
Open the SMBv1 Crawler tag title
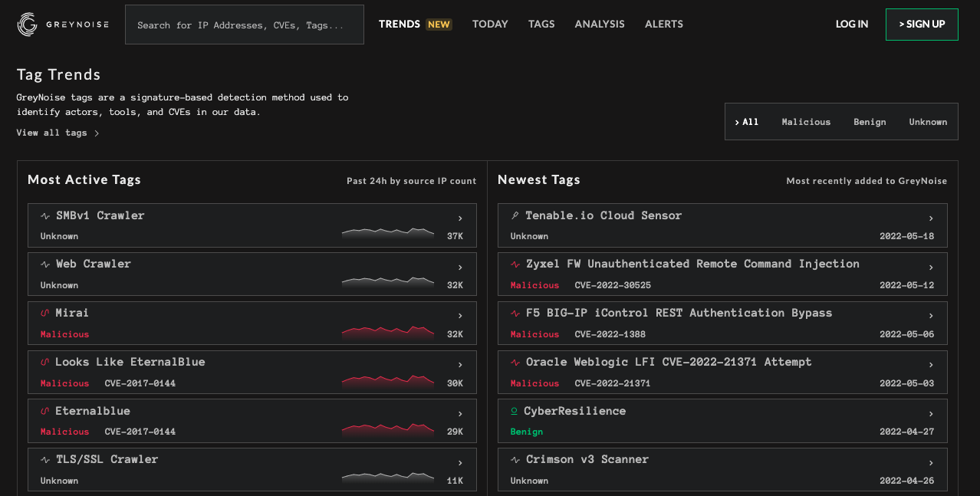click(100, 215)
